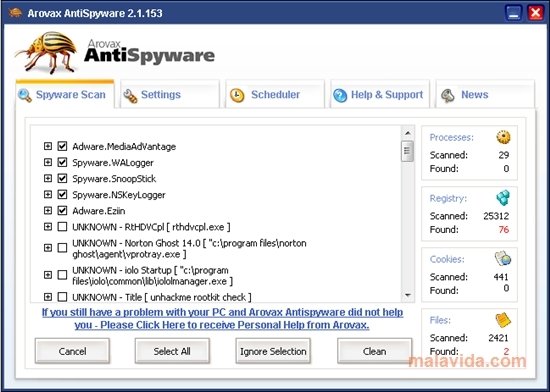Uncheck Spyware.WALogger checkbox

[x=62, y=162]
